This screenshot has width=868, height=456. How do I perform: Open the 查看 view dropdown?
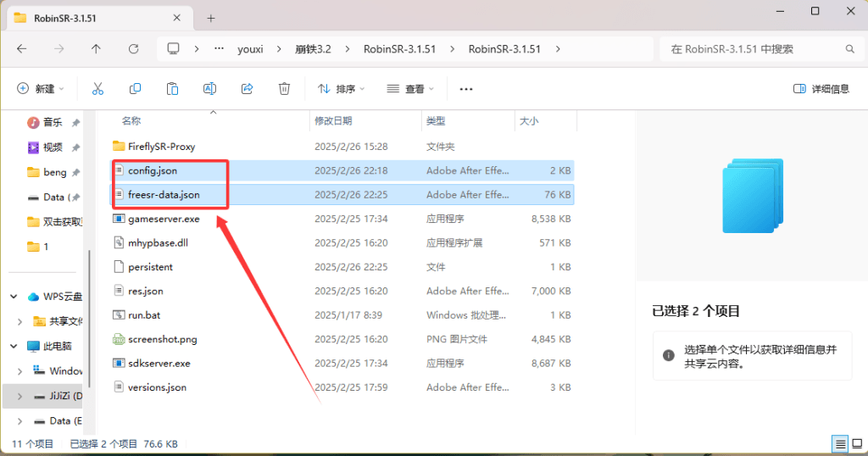(x=409, y=89)
